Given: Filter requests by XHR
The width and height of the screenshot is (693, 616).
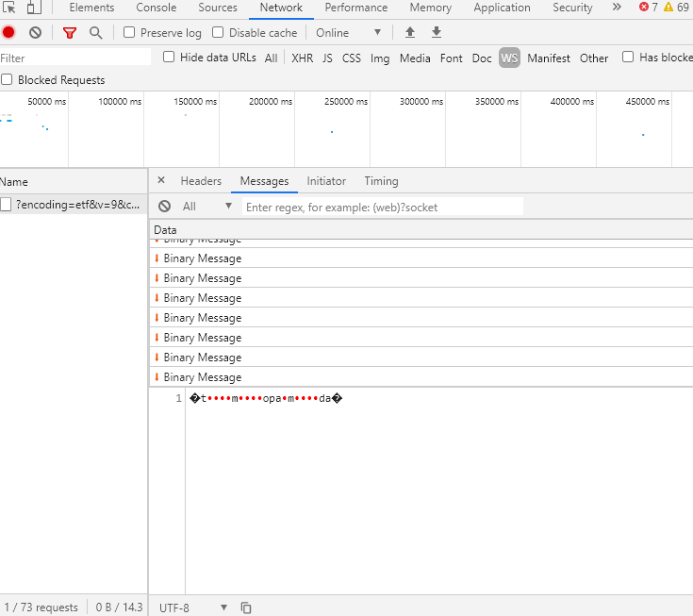Looking at the screenshot, I should pos(303,58).
